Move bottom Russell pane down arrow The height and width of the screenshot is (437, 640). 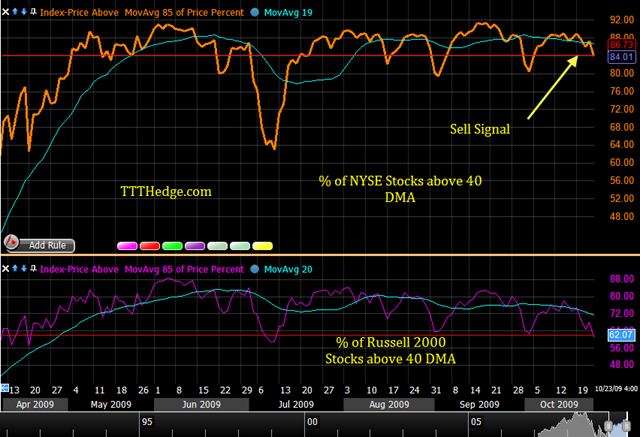point(24,268)
